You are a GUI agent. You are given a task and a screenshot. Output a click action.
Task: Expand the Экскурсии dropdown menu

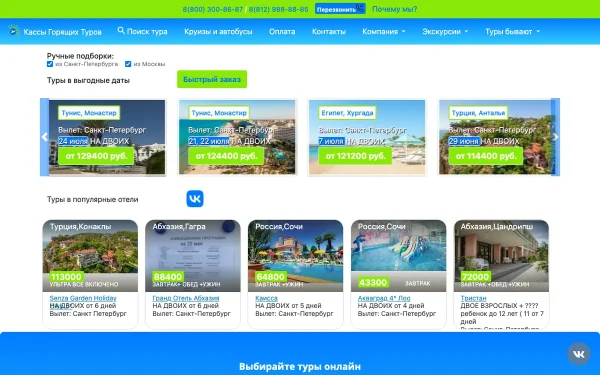click(445, 31)
